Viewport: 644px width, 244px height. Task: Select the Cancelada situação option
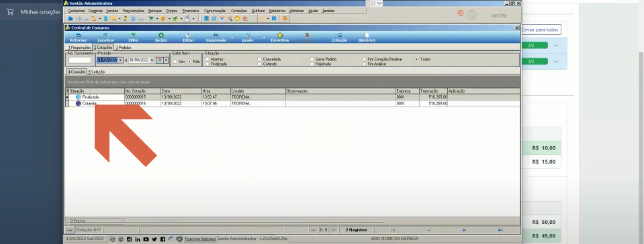(269, 60)
